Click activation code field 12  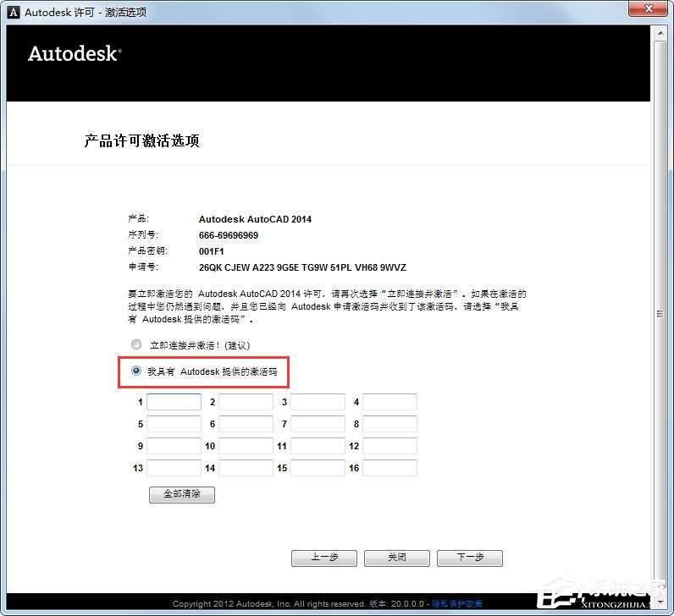pyautogui.click(x=389, y=446)
